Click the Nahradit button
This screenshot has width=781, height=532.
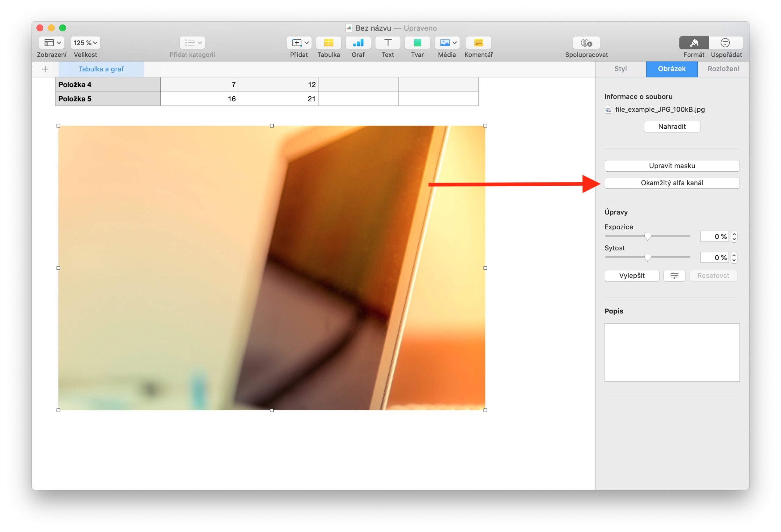point(672,127)
